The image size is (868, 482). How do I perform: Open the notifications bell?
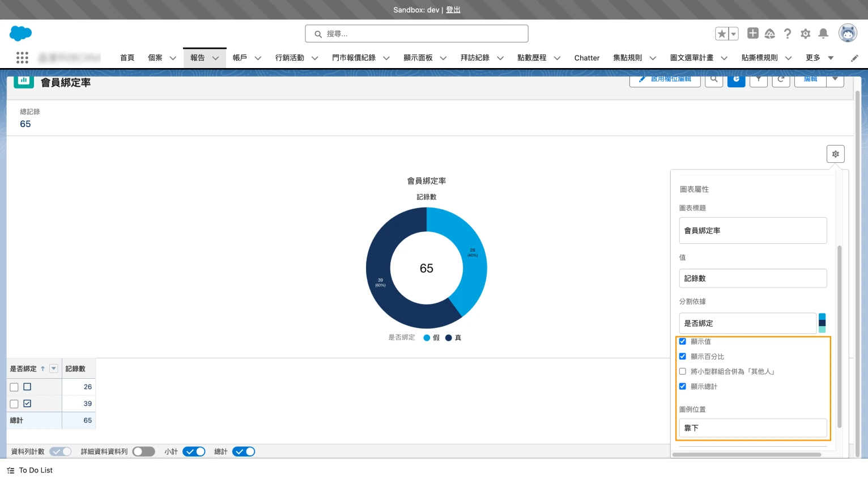tap(823, 34)
